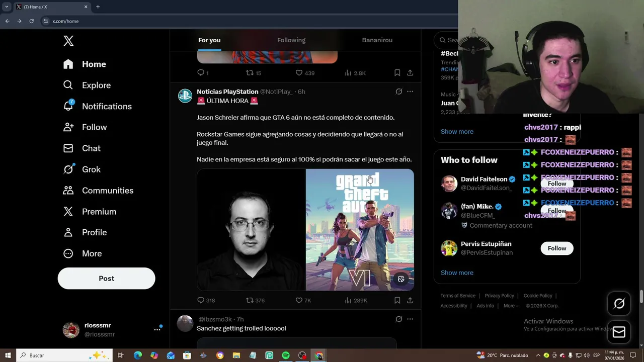The height and width of the screenshot is (362, 644).
Task: Click reply icon on post with 1 reply
Action: point(201,73)
